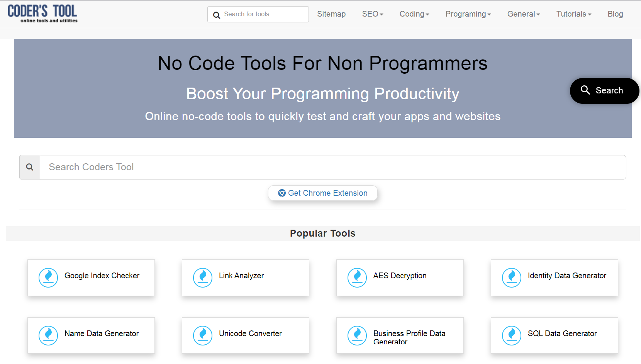Image resolution: width=641 pixels, height=364 pixels.
Task: Click the Coder's Tool logo
Action: click(42, 14)
